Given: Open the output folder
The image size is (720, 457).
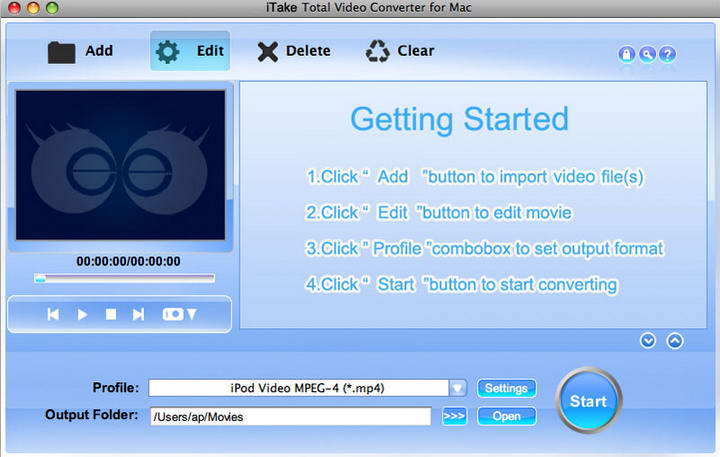Looking at the screenshot, I should 506,416.
